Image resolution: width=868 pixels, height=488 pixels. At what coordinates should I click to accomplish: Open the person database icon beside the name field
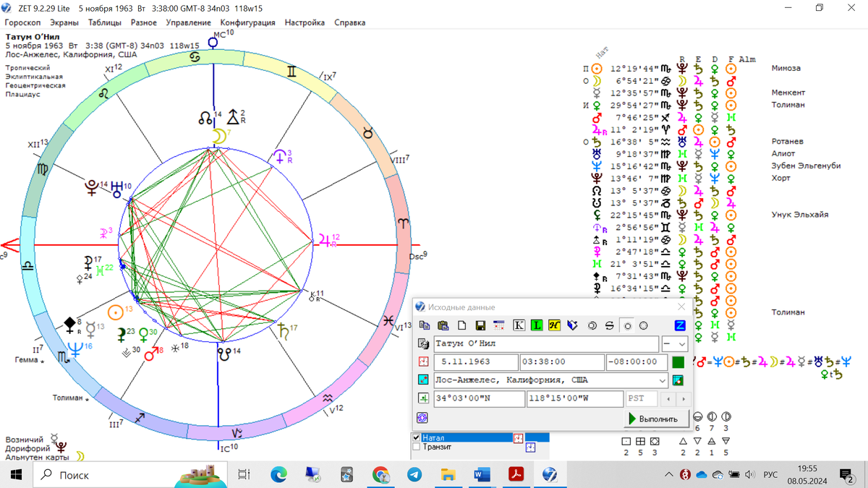click(425, 344)
